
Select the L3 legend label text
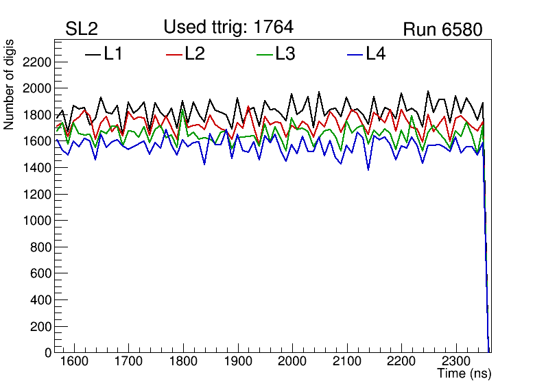pos(285,53)
